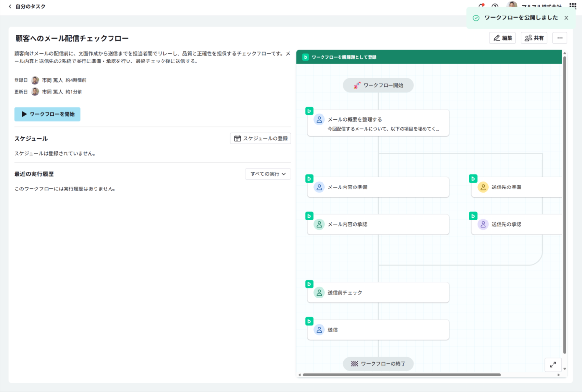Open the 送信先の準備 step card
The height and width of the screenshot is (392, 582).
point(517,187)
